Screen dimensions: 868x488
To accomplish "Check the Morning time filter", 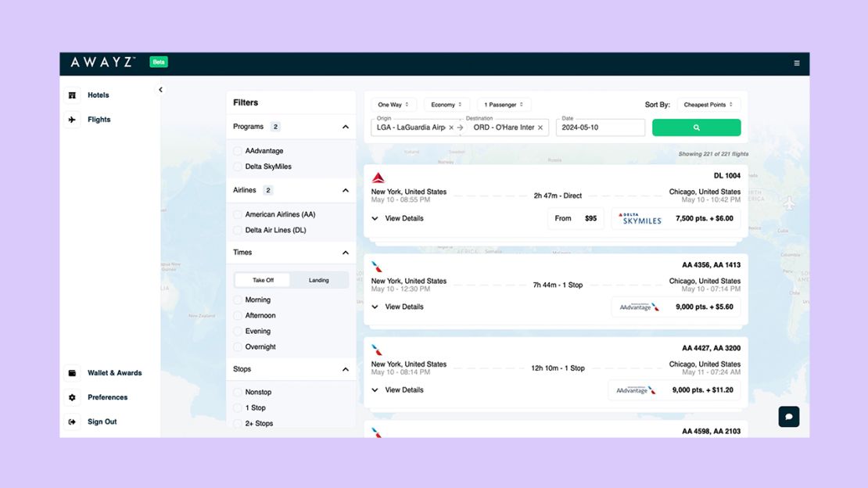I will tap(238, 300).
